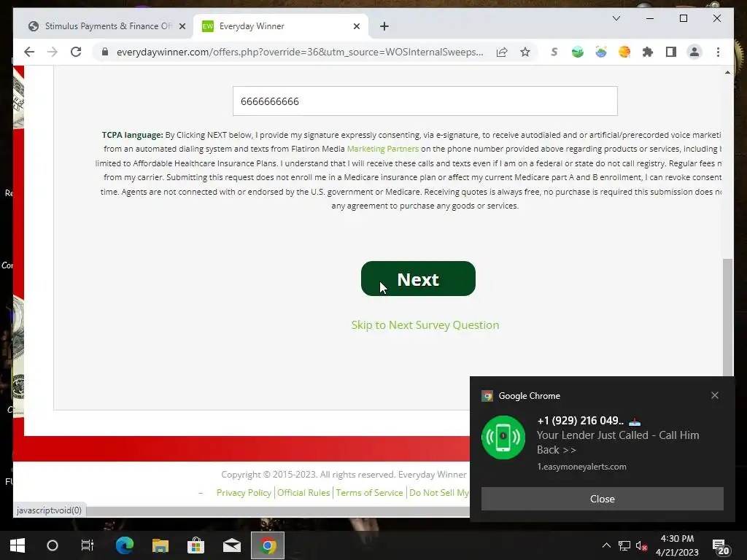Open a new browser tab

click(384, 26)
